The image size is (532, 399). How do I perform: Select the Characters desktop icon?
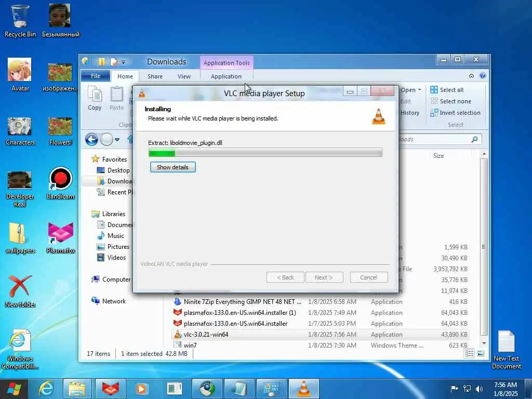pyautogui.click(x=20, y=130)
